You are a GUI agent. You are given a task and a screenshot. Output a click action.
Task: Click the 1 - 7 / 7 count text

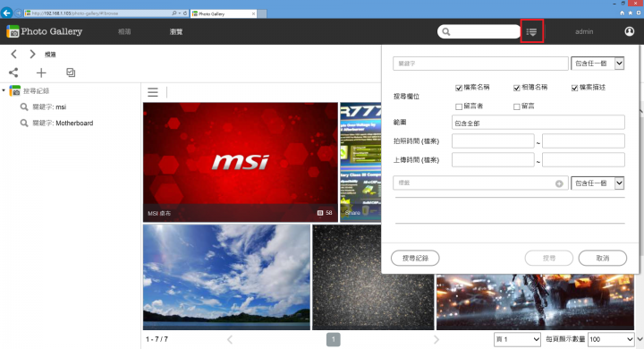(157, 339)
